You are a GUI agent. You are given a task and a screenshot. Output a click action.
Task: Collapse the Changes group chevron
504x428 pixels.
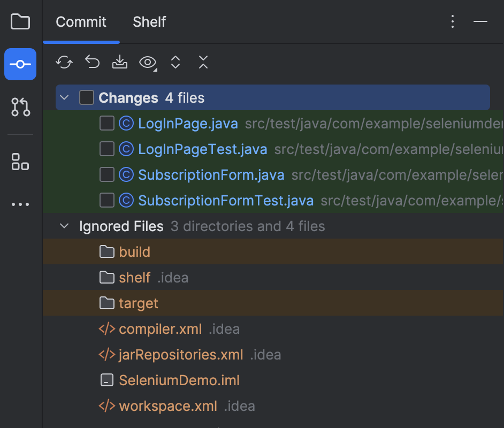(64, 97)
